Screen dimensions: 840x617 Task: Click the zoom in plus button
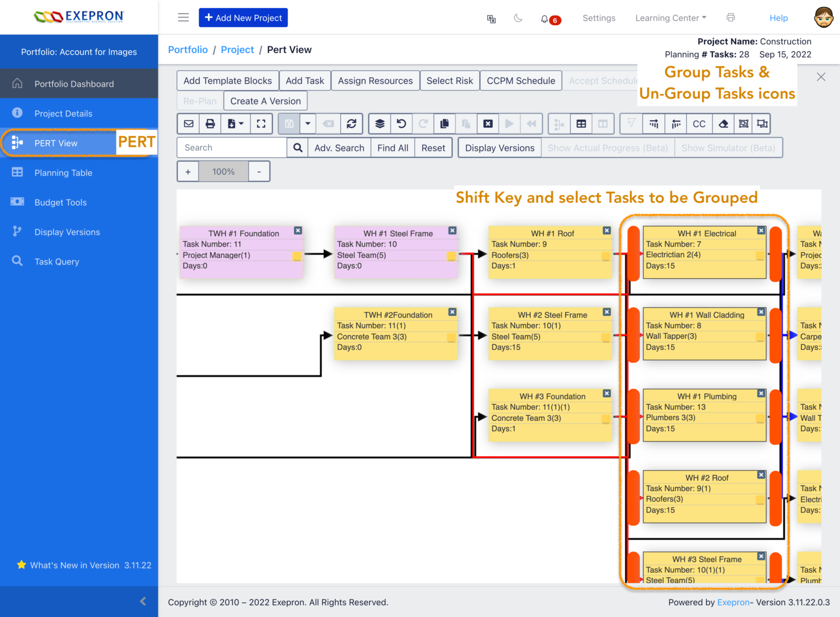(188, 172)
